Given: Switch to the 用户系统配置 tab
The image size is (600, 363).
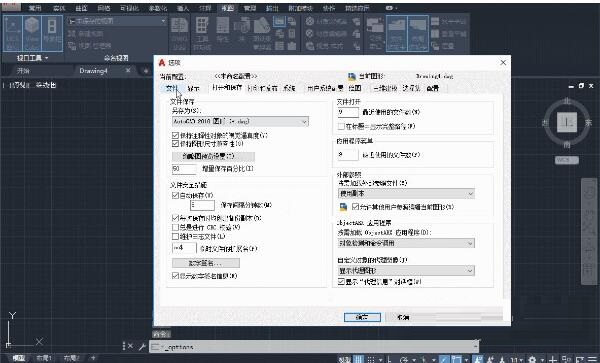Looking at the screenshot, I should coord(325,88).
